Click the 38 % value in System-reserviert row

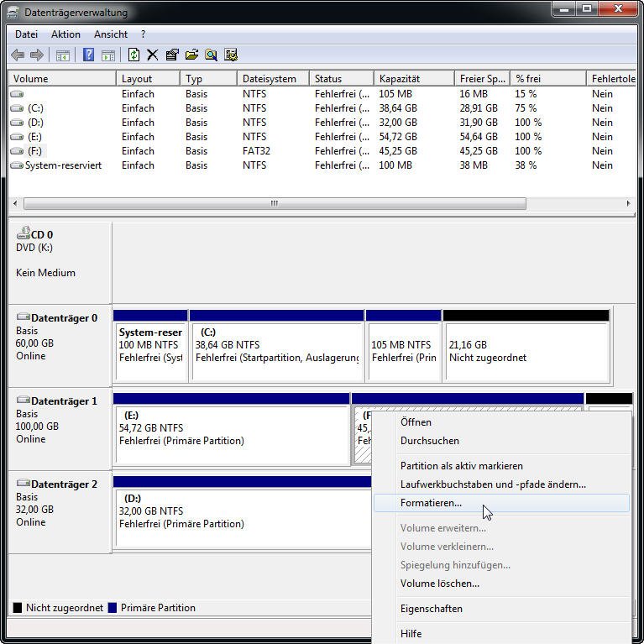pyautogui.click(x=526, y=165)
